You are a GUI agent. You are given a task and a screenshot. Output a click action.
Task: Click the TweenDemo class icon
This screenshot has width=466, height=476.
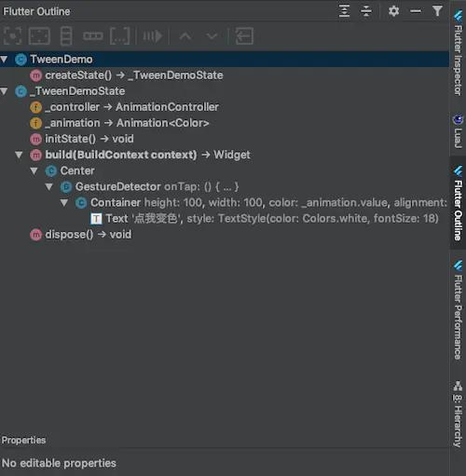(21, 60)
